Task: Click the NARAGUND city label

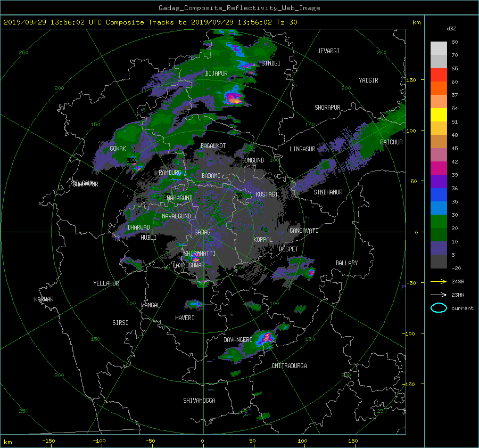Action: 180,198
